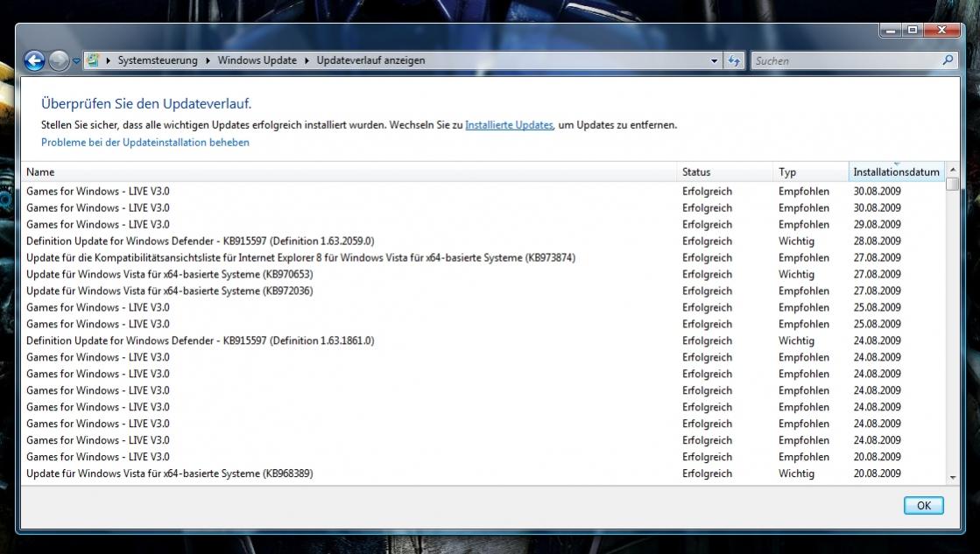Open the Systemsteuerung breadcrumb
The height and width of the screenshot is (554, 980).
(x=158, y=60)
